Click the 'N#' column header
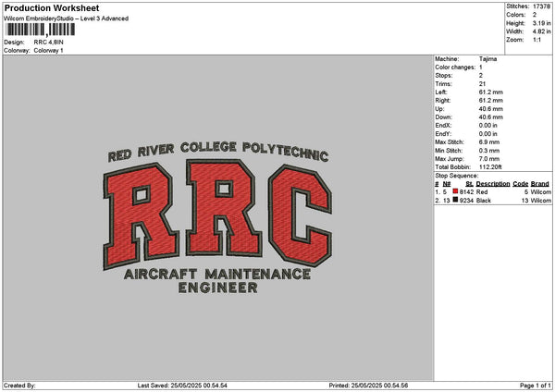555x392 pixels. tap(447, 184)
